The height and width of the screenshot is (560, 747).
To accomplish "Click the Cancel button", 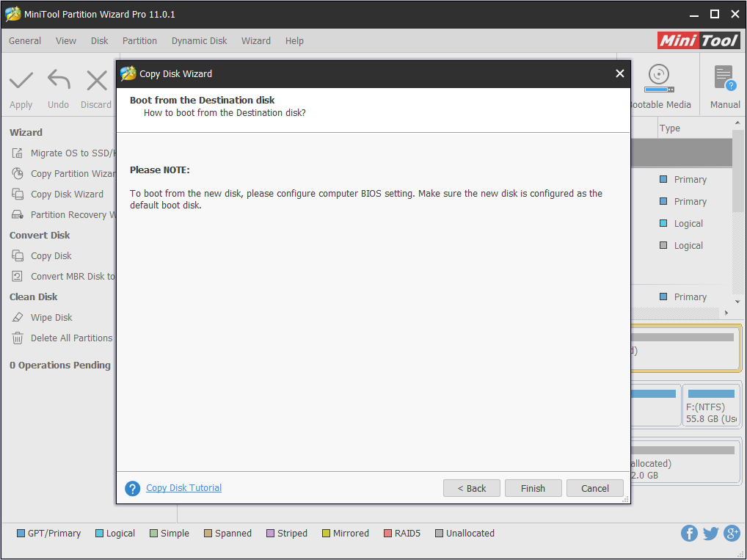I will click(x=595, y=488).
